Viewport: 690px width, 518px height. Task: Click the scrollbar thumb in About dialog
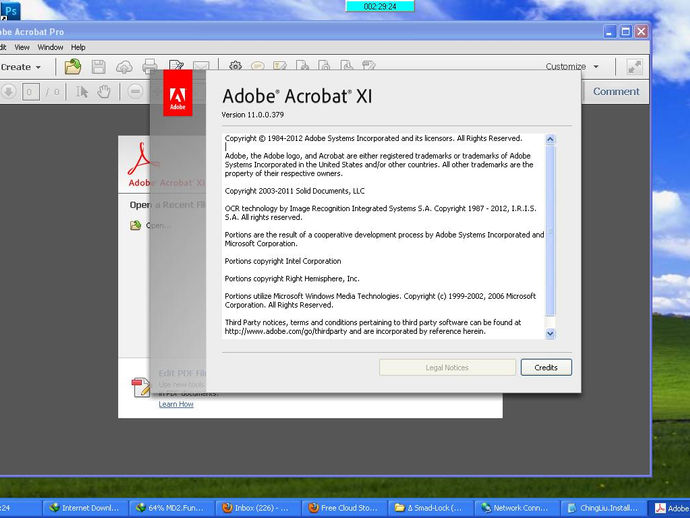(550, 231)
